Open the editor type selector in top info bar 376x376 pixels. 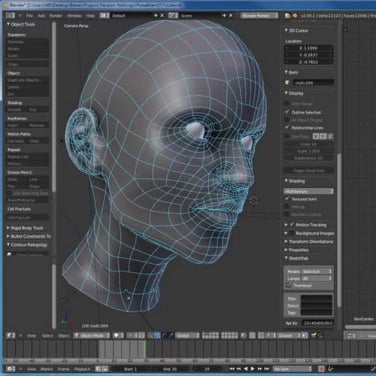tap(11, 15)
